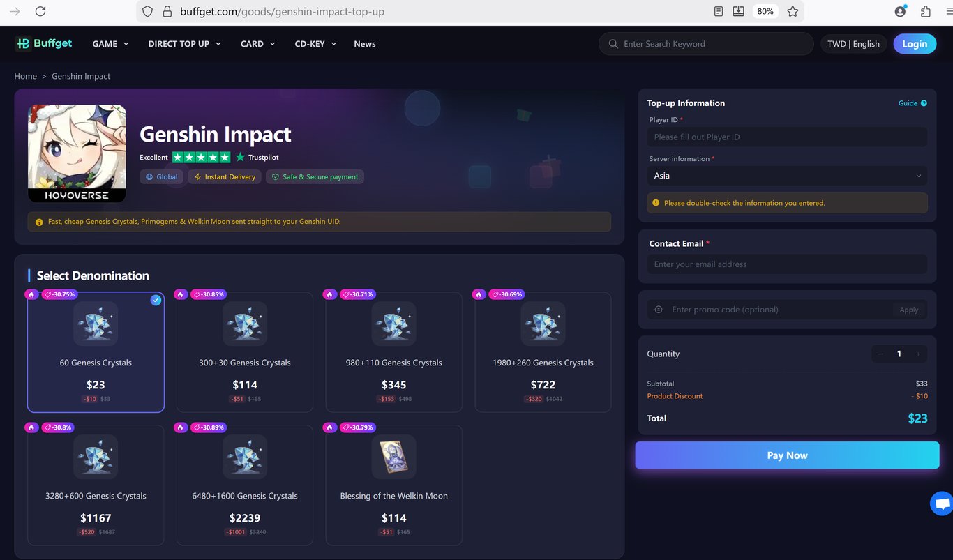This screenshot has height=560, width=953.
Task: Select the 3280+600 Genesis Crystals denomination
Action: pos(96,485)
